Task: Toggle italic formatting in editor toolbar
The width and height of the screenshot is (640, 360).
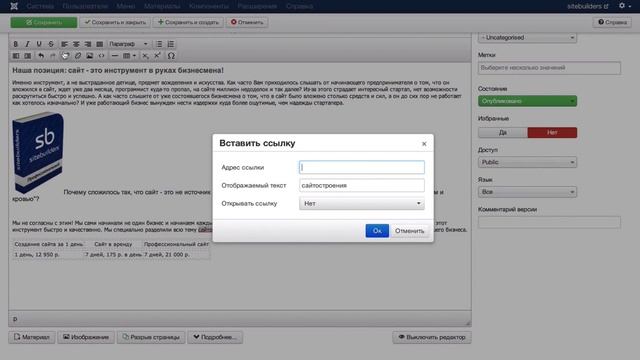Action: pos(27,44)
